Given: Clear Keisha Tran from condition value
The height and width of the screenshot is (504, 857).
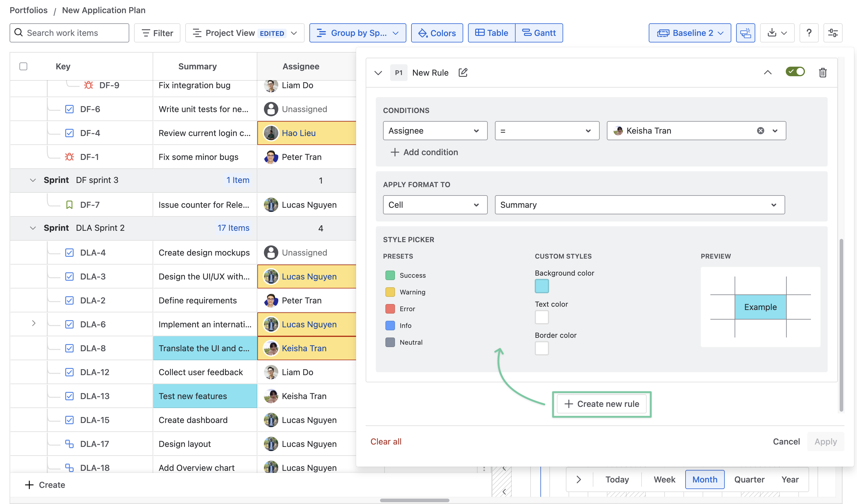Looking at the screenshot, I should click(x=760, y=131).
